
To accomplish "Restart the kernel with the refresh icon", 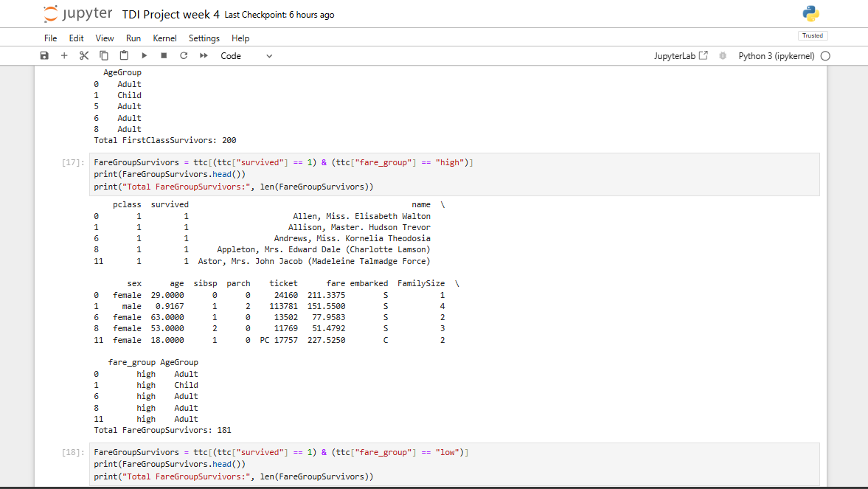I will pos(184,55).
